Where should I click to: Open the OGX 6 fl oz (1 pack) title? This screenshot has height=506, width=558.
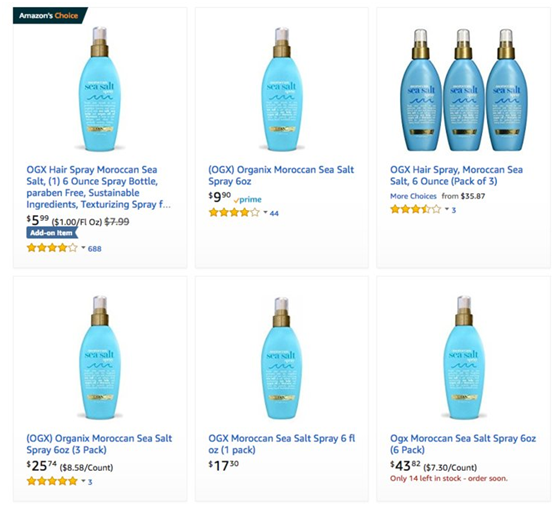pos(282,444)
